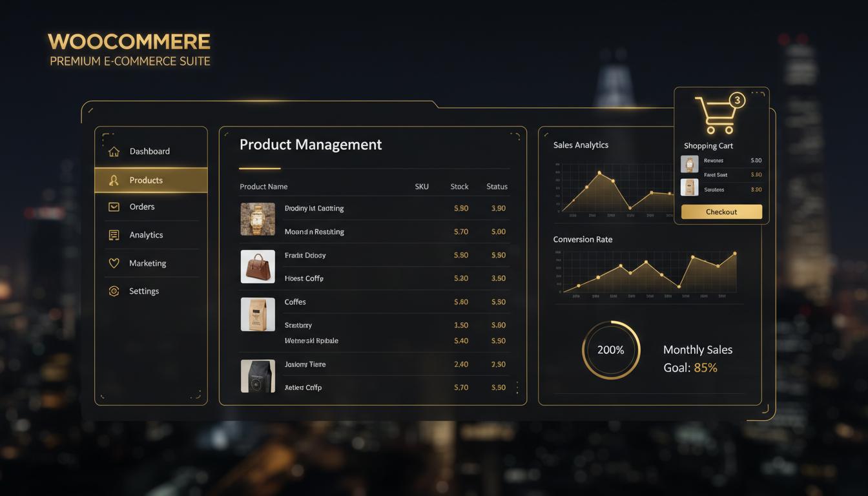Image resolution: width=868 pixels, height=496 pixels.
Task: Click the "Product Management" heading
Action: coord(311,145)
